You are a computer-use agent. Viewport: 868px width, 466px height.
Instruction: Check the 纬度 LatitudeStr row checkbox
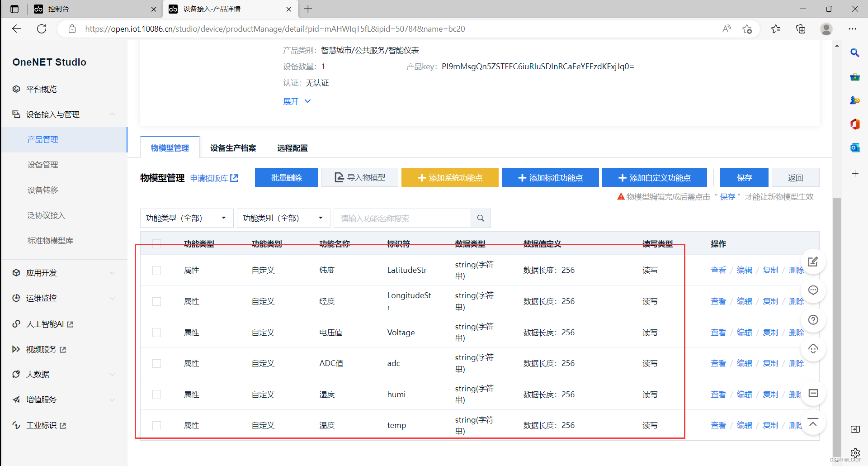pyautogui.click(x=156, y=270)
